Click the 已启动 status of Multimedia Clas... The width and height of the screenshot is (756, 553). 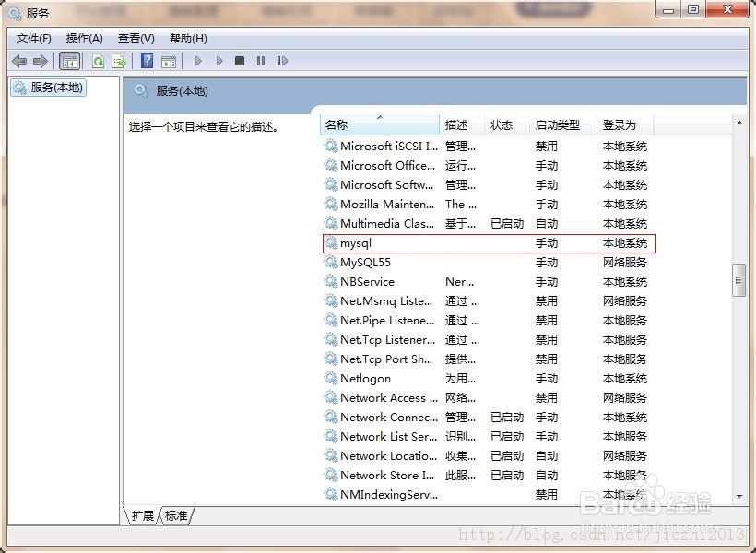pyautogui.click(x=507, y=224)
